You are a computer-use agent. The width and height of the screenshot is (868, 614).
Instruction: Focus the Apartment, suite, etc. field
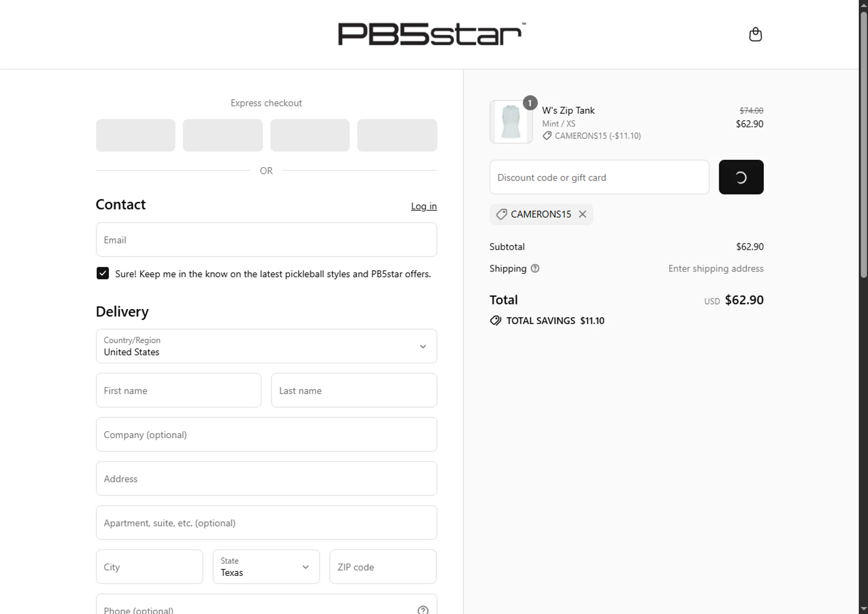point(266,523)
